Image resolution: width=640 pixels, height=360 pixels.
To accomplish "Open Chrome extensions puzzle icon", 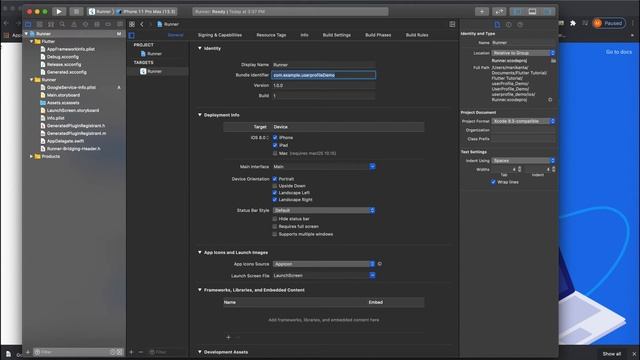I will pos(573,23).
